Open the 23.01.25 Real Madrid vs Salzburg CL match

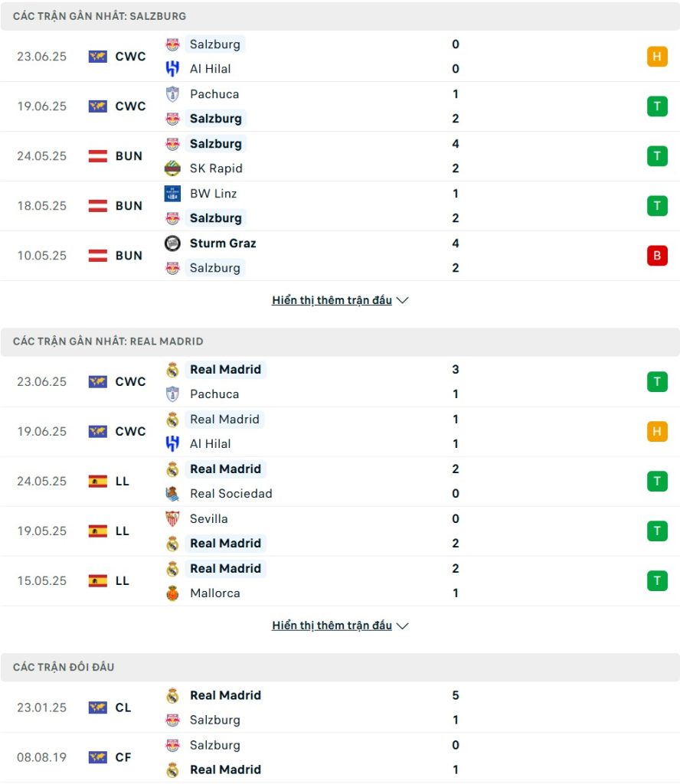340,707
